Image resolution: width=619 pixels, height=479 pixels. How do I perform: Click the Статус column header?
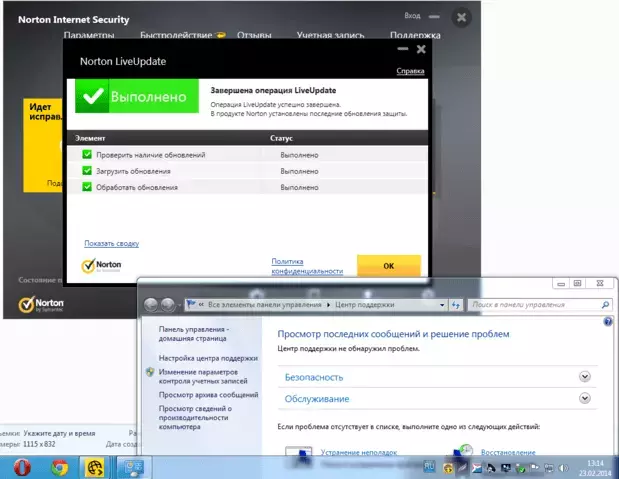pos(281,138)
